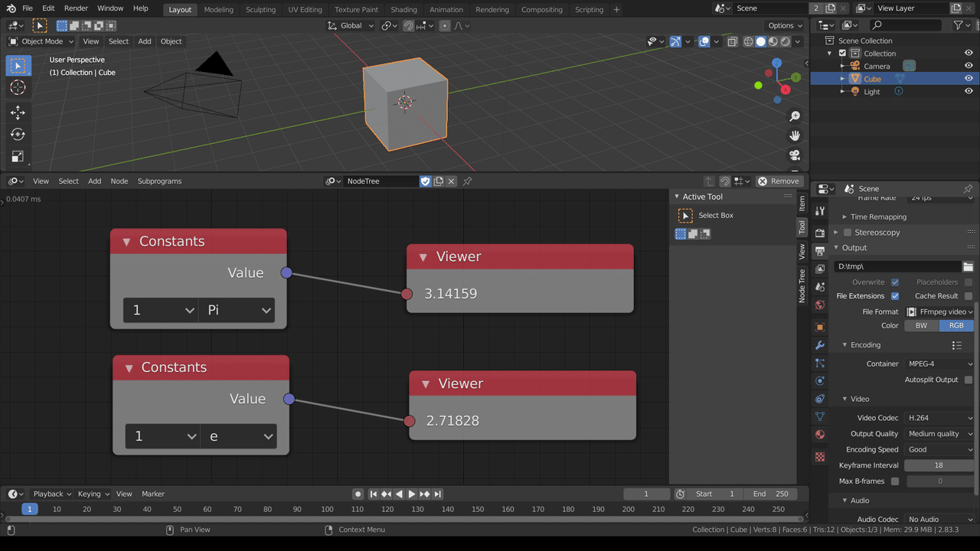This screenshot has height=551, width=980.
Task: Open the Subprograms menu in node editor
Action: 159,181
